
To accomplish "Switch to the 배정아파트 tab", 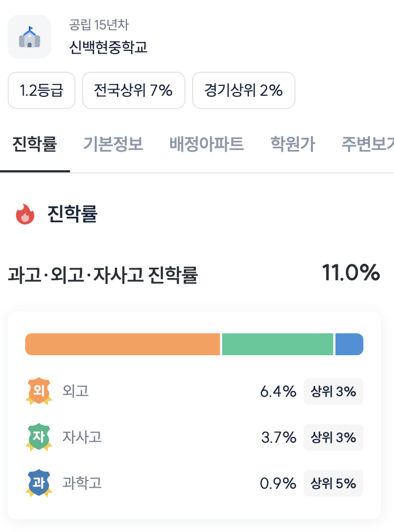I will 206,144.
